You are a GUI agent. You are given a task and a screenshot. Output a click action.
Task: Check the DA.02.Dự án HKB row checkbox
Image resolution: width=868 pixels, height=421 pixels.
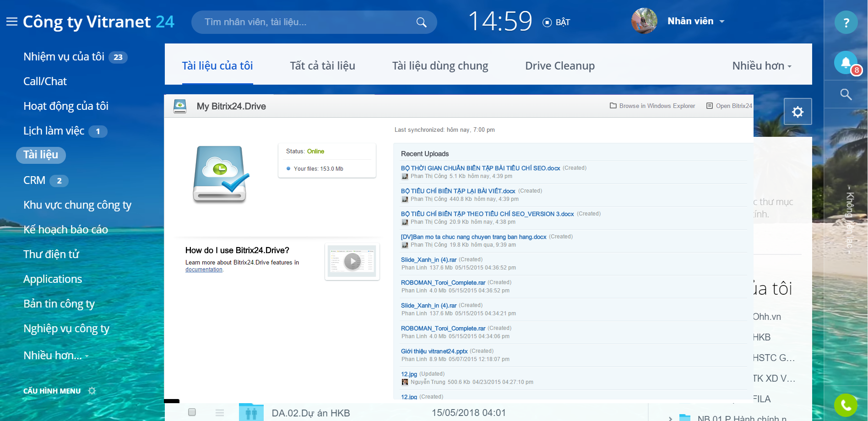click(192, 412)
